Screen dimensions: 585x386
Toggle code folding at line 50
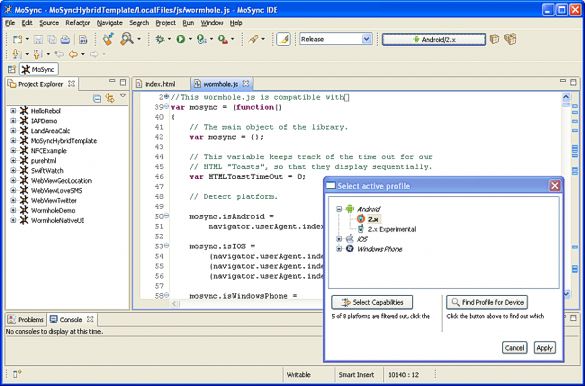166,216
